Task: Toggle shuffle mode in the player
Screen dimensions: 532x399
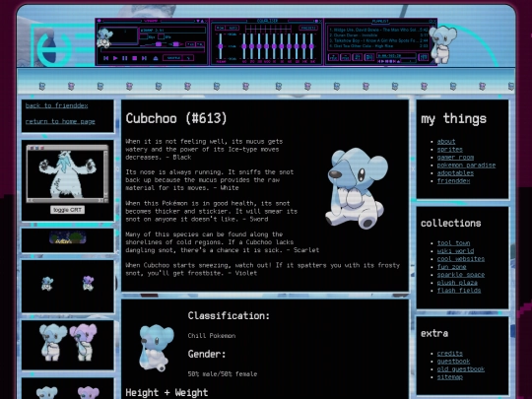Action: coord(172,58)
